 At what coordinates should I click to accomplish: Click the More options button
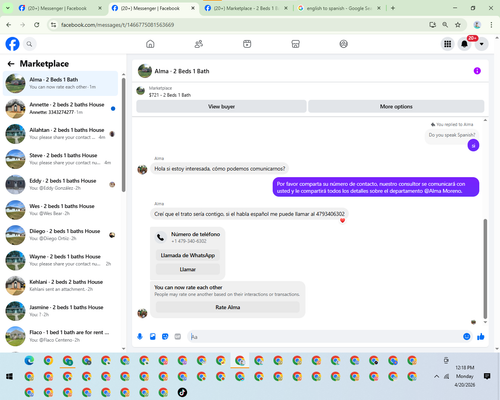396,106
